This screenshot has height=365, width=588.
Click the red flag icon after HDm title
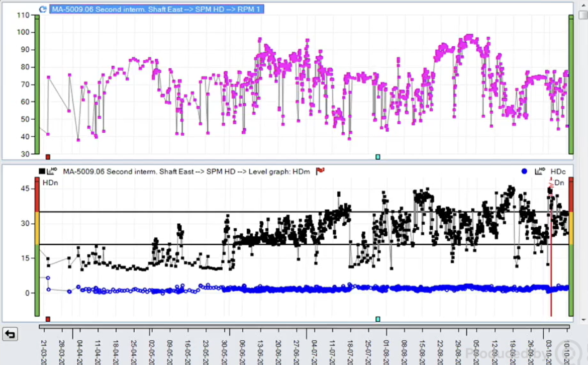coord(320,171)
